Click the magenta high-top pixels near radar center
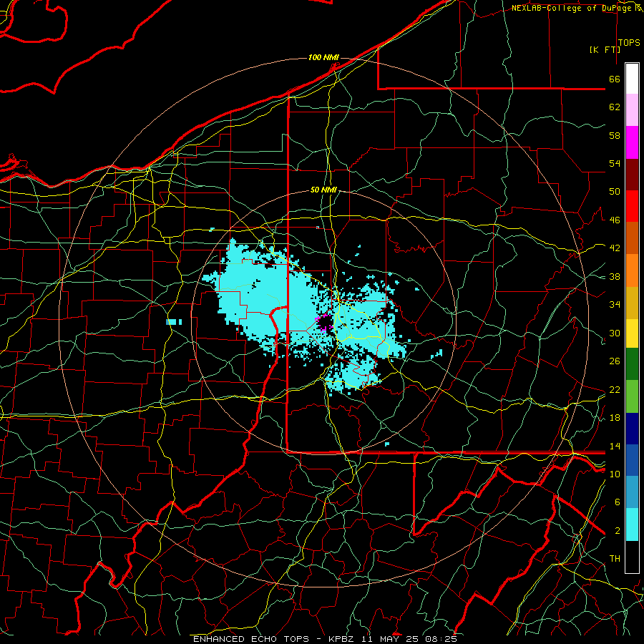644x644 pixels. coord(324,323)
